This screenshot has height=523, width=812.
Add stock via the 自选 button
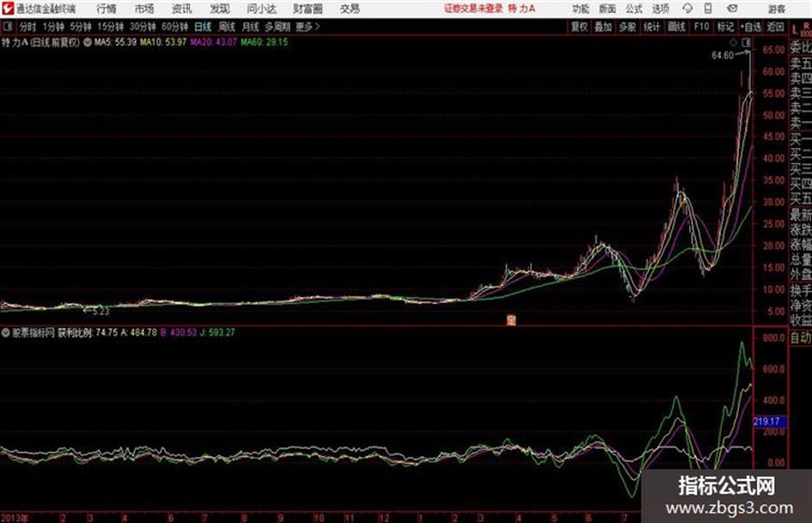751,27
